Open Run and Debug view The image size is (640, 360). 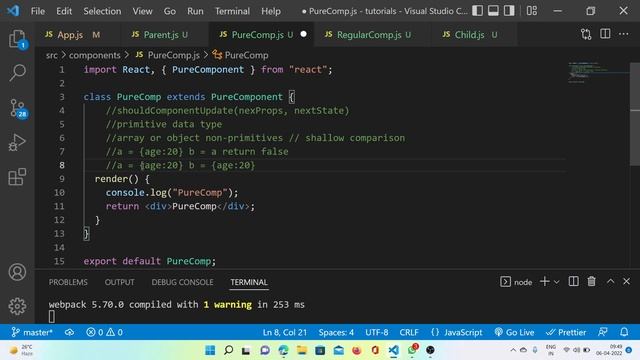[x=17, y=142]
